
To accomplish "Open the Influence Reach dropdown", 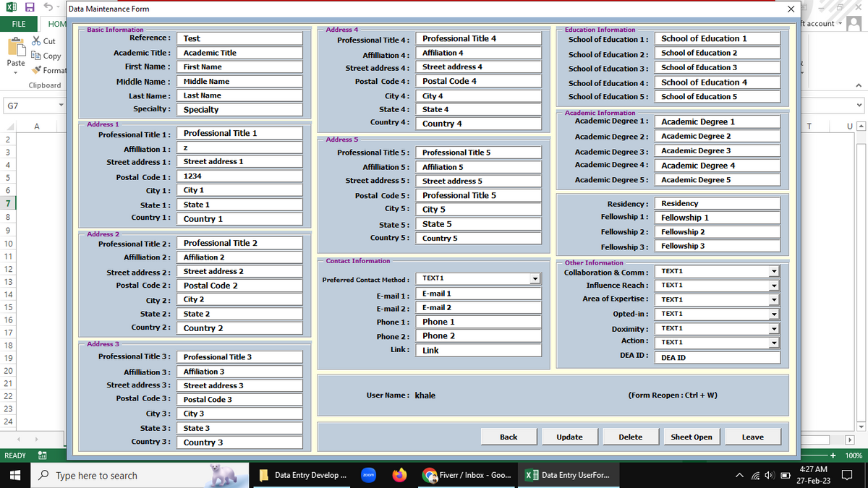I will coord(773,285).
